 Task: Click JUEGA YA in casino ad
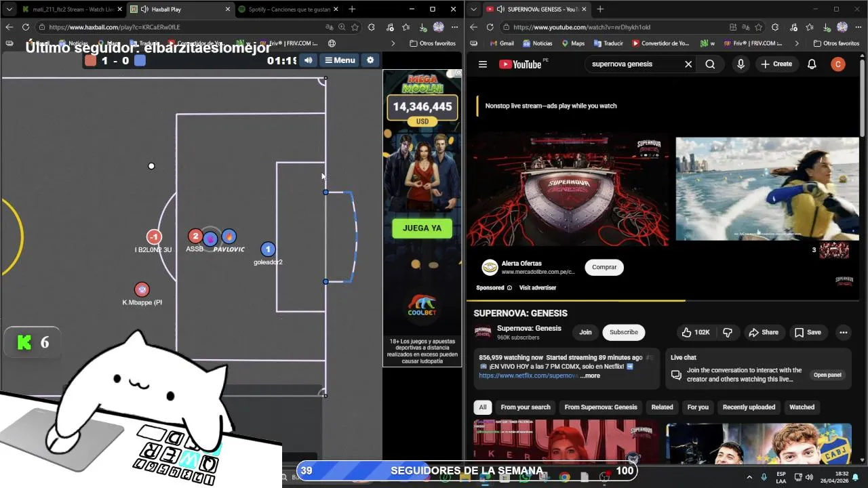(422, 228)
